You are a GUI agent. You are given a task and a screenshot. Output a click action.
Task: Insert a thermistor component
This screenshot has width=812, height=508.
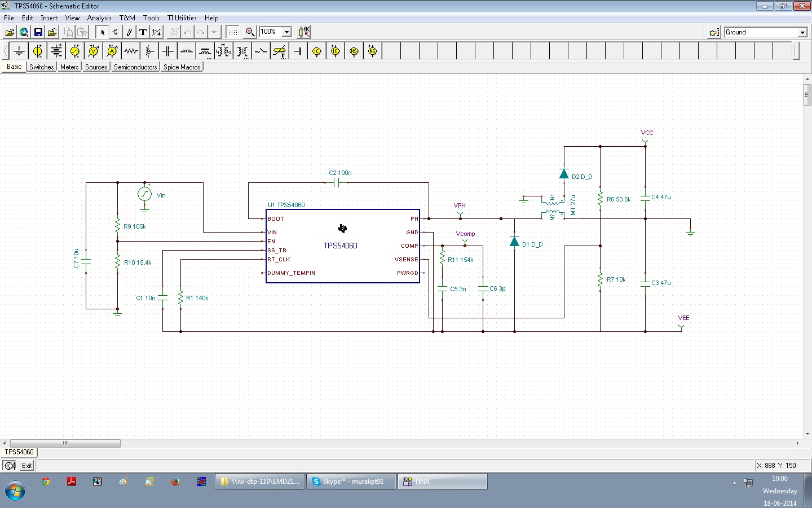[x=280, y=51]
